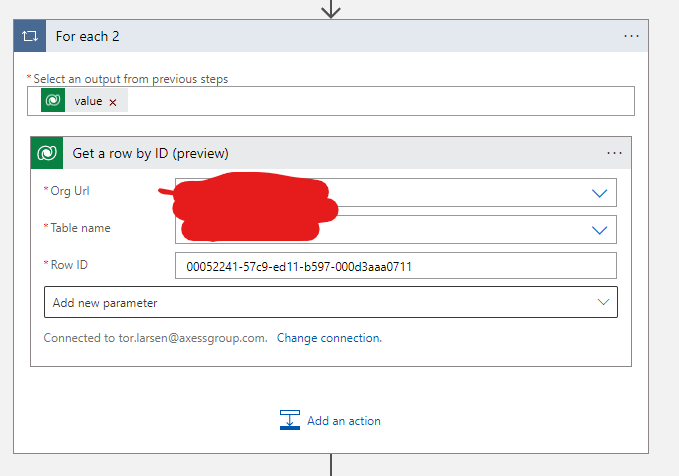
Task: Open the For each 2 ellipsis menu
Action: [631, 36]
